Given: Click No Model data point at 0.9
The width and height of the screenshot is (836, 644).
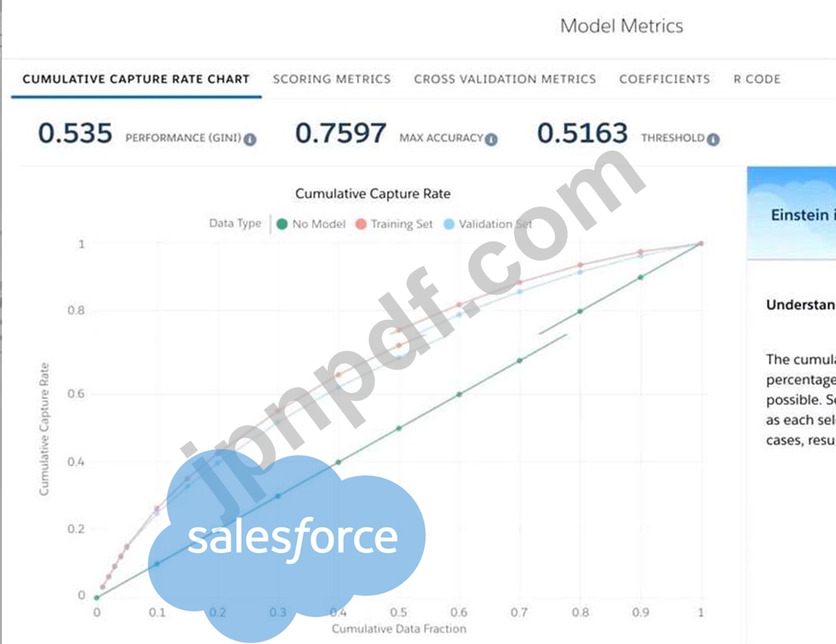Looking at the screenshot, I should 641,277.
